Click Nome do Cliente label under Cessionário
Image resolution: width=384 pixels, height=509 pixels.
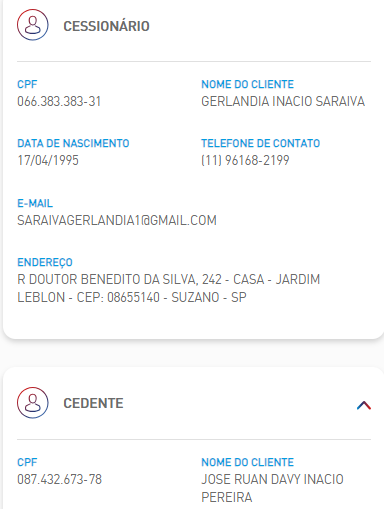click(x=248, y=84)
